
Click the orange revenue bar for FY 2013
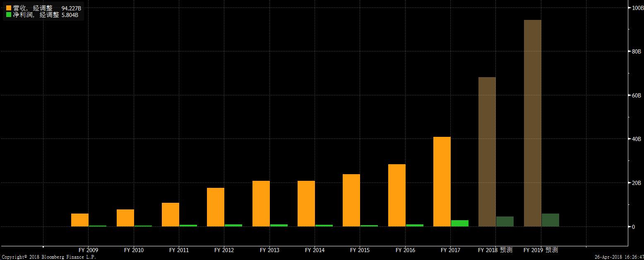click(261, 203)
